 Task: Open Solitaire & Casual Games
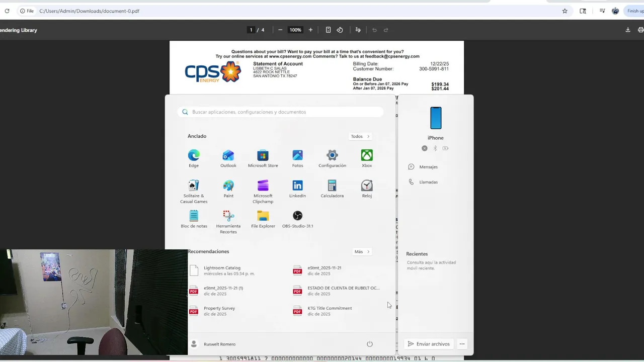point(194,192)
